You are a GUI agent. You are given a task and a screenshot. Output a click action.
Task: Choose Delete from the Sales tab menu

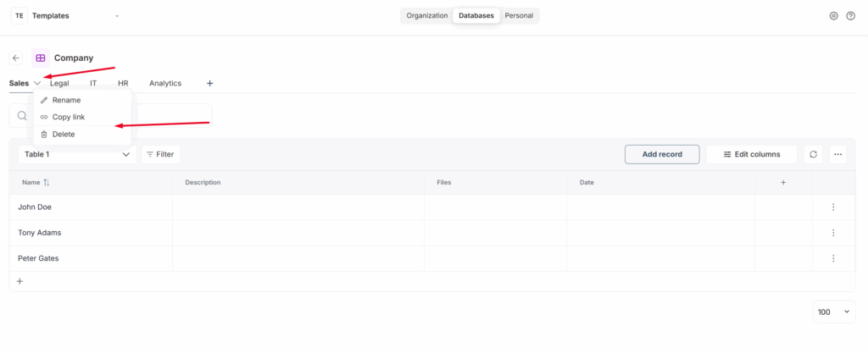click(64, 135)
